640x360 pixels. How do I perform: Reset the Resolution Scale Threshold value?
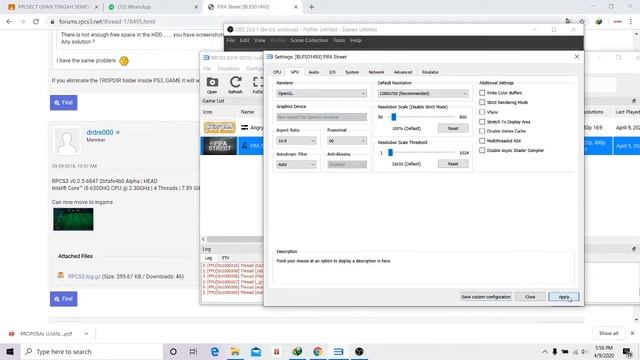pyautogui.click(x=453, y=164)
